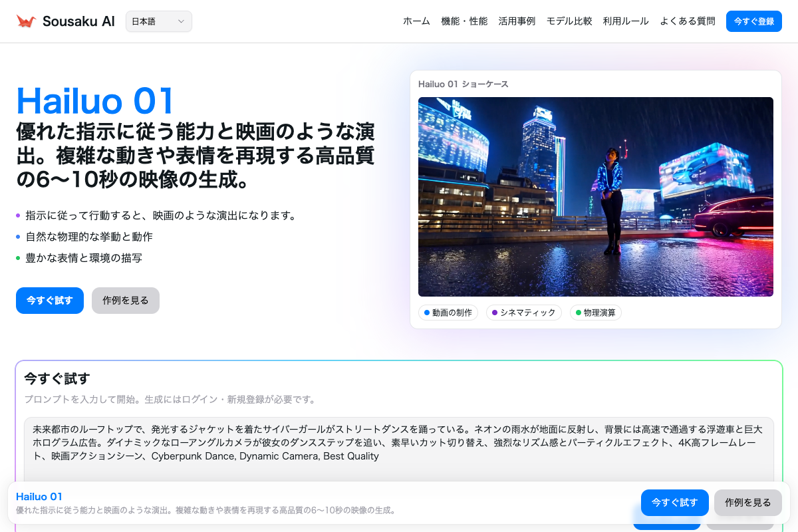Image resolution: width=798 pixels, height=532 pixels.
Task: Open よくある質問 navigation link
Action: (x=688, y=21)
